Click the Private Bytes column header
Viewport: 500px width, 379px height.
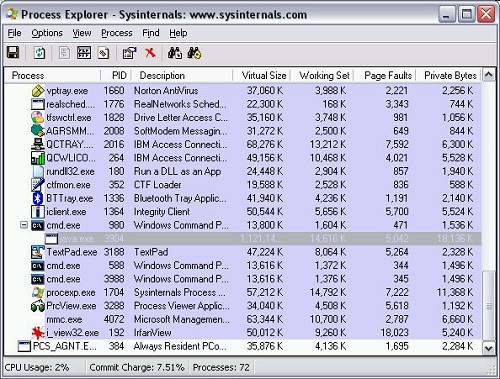[449, 75]
